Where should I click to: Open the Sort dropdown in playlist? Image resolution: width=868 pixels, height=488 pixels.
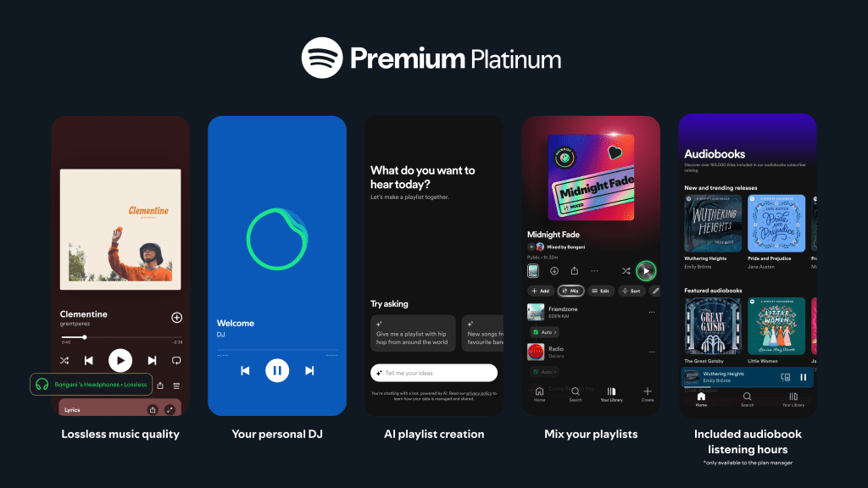pos(631,291)
